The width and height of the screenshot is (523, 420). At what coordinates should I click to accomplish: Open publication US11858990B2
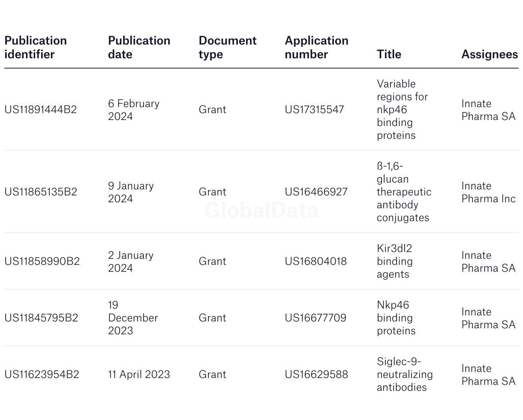pyautogui.click(x=42, y=261)
